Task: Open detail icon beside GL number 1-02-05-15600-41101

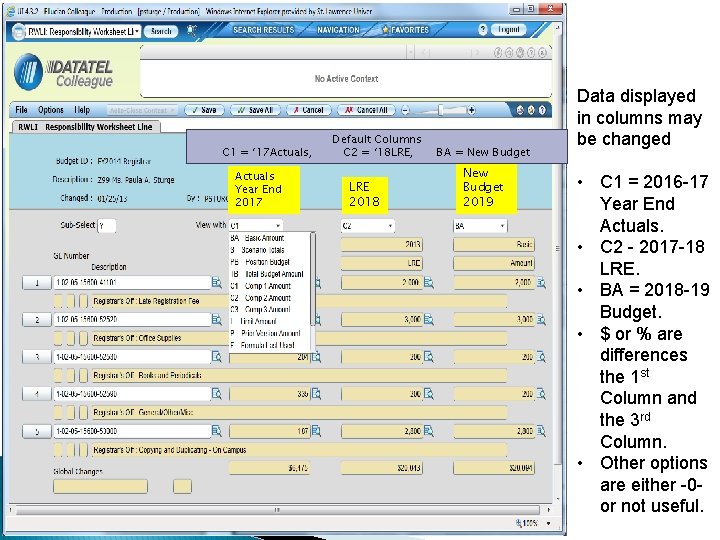Action: 216,282
